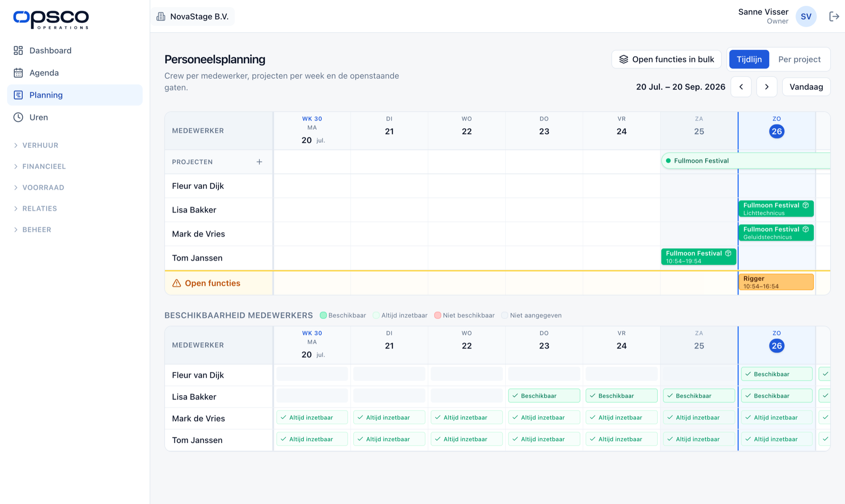Viewport: 845px width, 504px height.
Task: Open the open Rigger 10:54–16:54 function
Action: coord(776,282)
